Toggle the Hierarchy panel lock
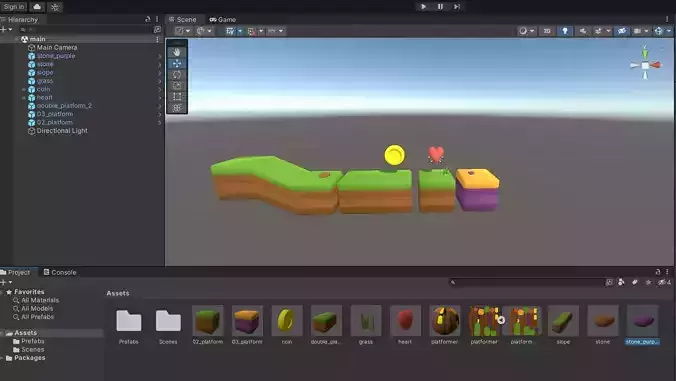The width and height of the screenshot is (676, 381). point(148,19)
